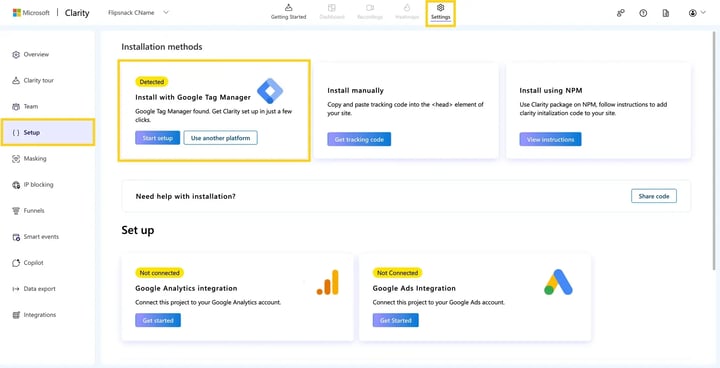The image size is (720, 368).
Task: Click the Setup braces icon
Action: coord(16,133)
